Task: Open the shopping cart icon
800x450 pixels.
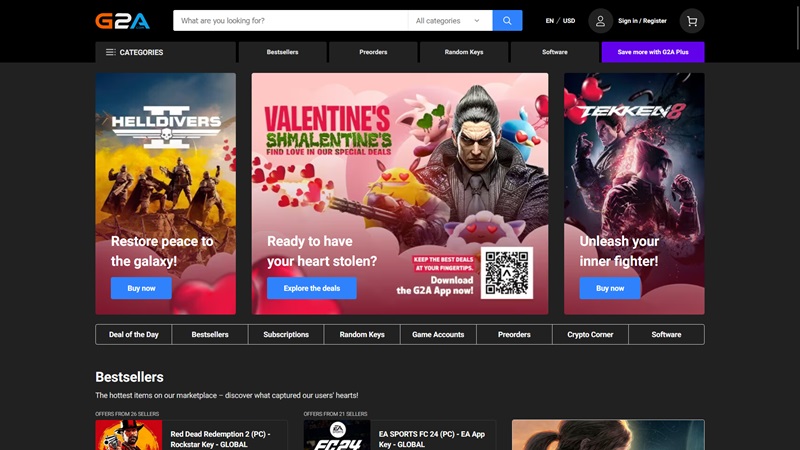Action: click(692, 21)
